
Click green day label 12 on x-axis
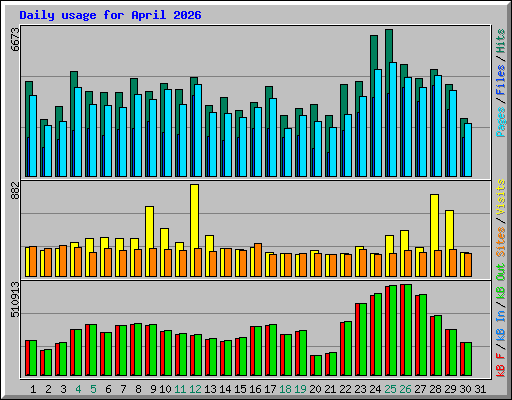(x=195, y=389)
